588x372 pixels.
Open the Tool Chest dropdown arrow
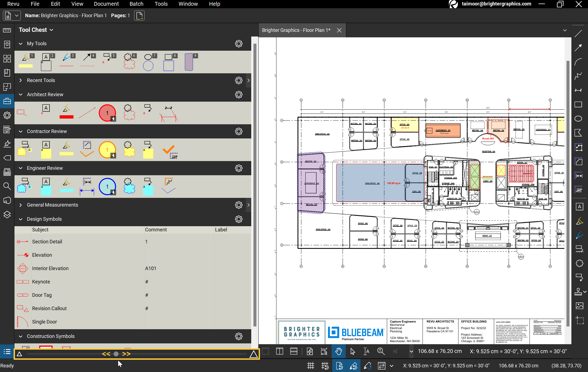51,30
